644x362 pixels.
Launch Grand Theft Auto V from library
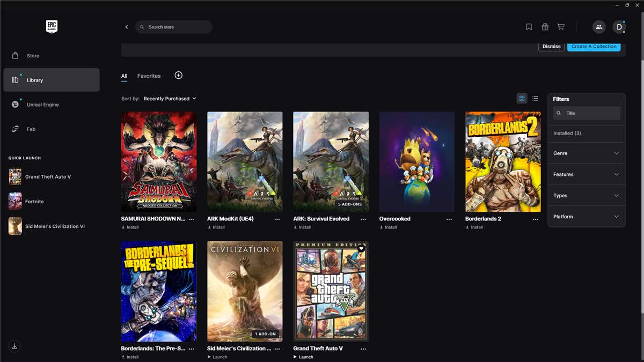click(303, 357)
